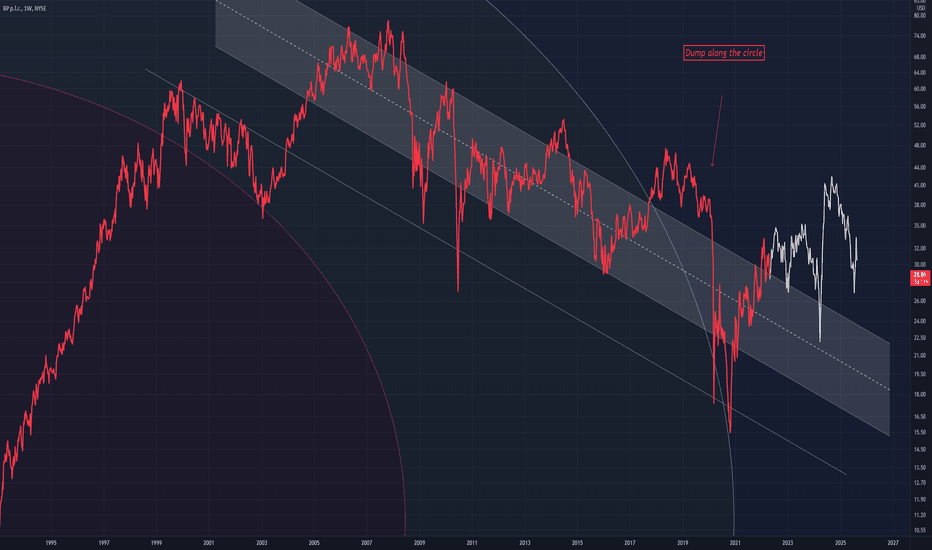932x550 pixels.
Task: Click the 64.00 price level label
Action: (x=920, y=73)
